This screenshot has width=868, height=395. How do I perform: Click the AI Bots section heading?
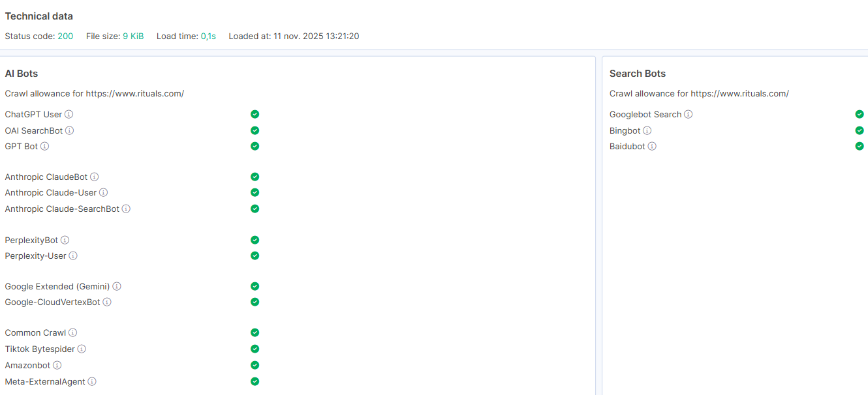click(x=22, y=74)
